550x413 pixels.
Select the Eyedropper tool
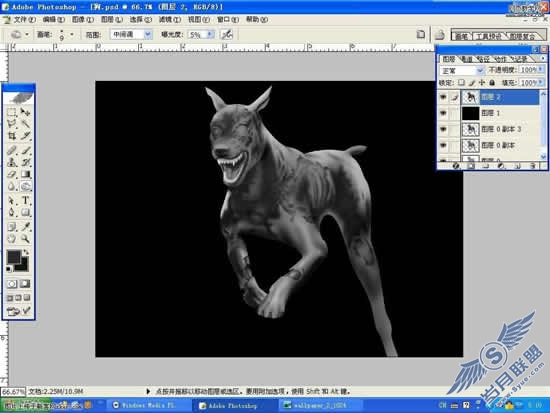click(25, 227)
